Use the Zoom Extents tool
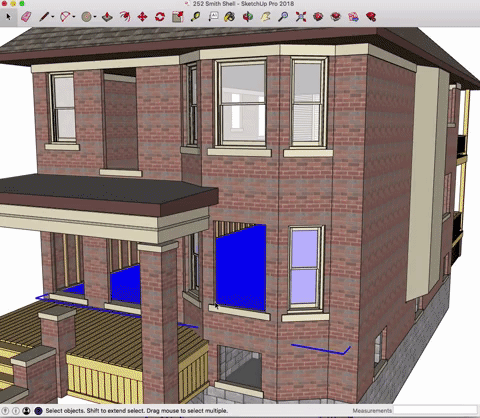This screenshot has height=418, width=480. [x=301, y=17]
